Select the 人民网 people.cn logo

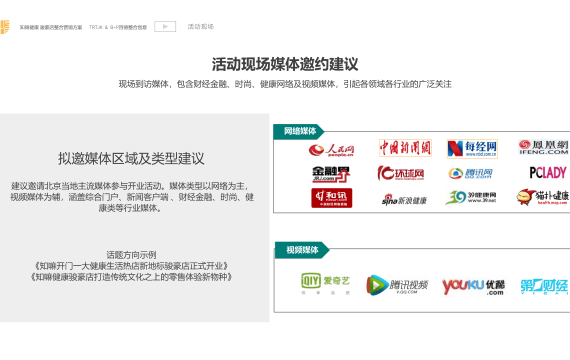point(331,150)
